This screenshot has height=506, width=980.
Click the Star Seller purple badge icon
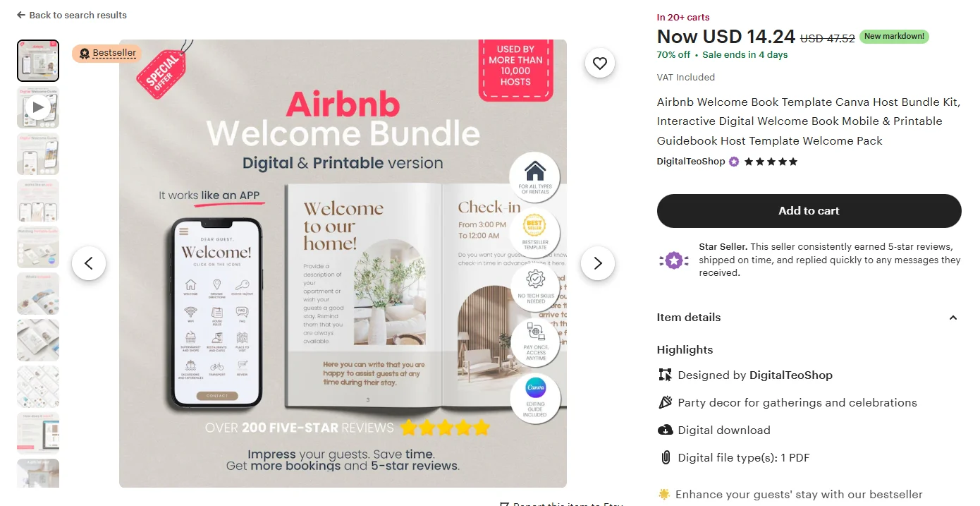(674, 261)
